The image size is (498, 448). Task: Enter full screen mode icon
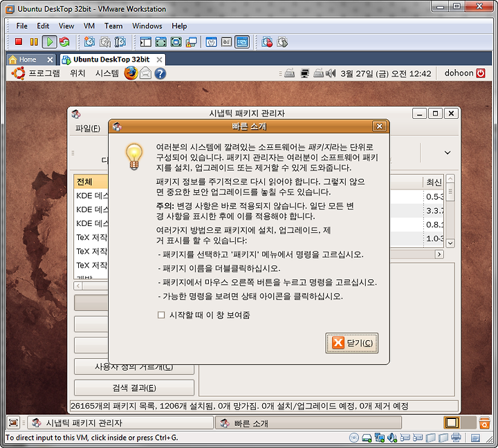click(x=161, y=41)
